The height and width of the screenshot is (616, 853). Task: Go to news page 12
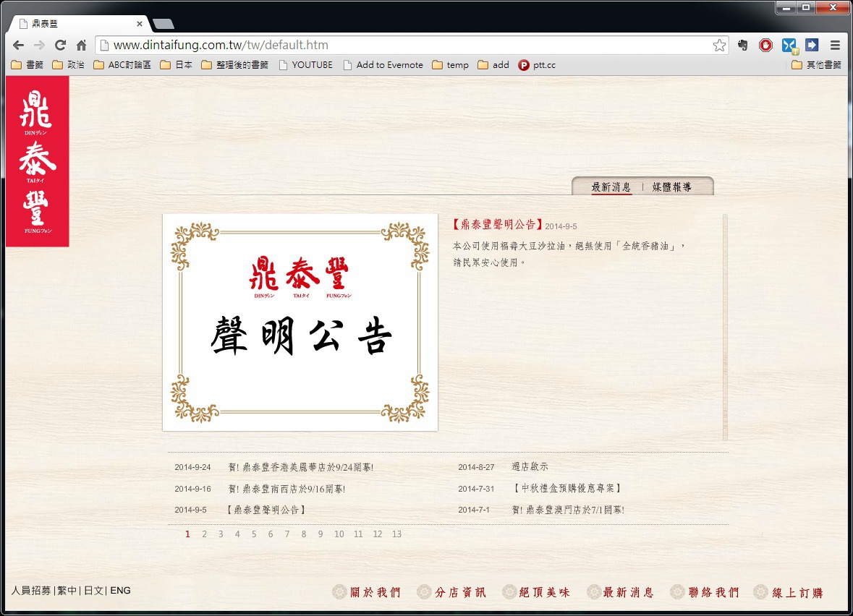coord(378,534)
